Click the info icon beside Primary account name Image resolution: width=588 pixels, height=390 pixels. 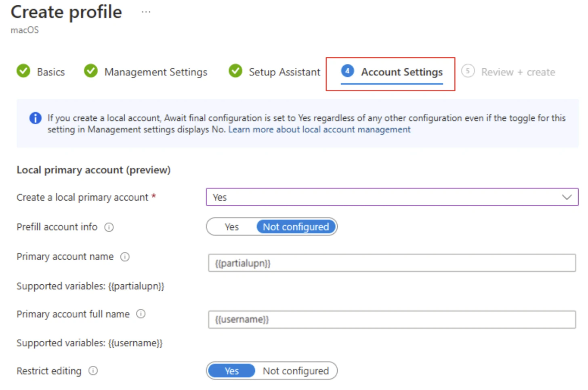(125, 257)
